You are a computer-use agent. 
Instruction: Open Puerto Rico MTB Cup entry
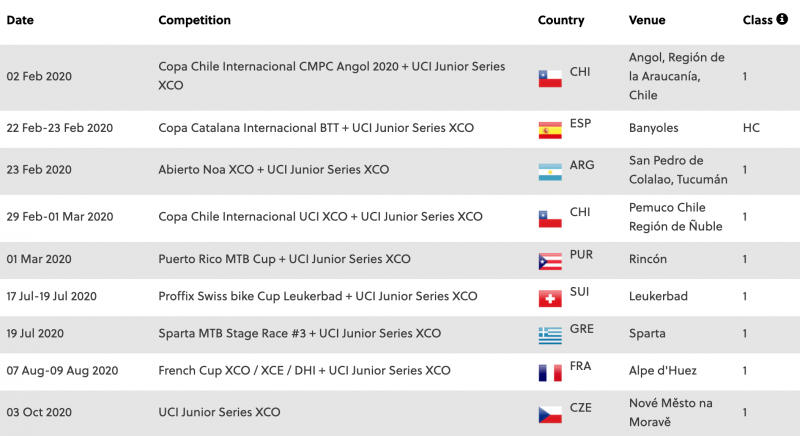[x=284, y=259]
